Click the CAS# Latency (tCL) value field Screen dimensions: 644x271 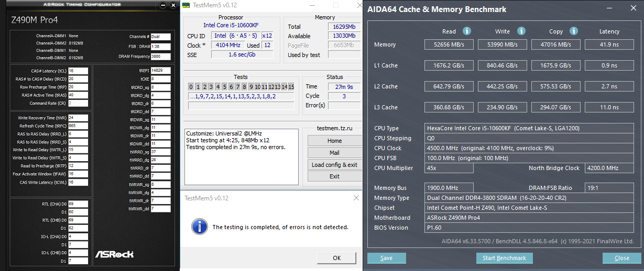[78, 71]
